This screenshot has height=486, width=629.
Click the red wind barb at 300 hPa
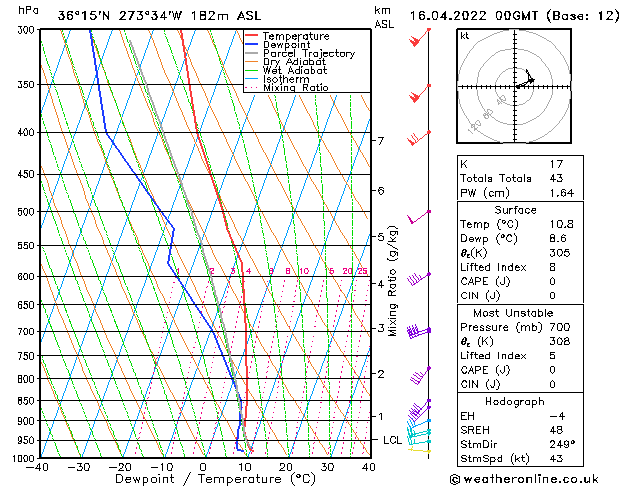[420, 37]
